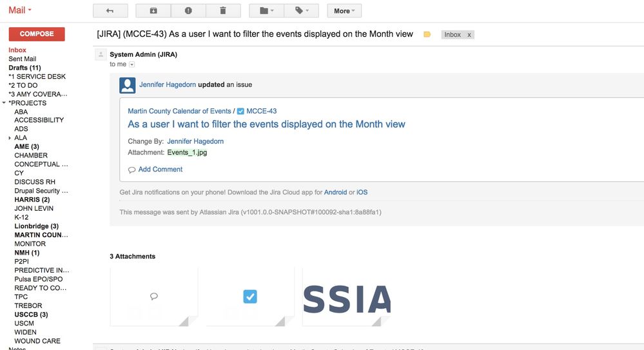
Task: Open the CHAMBER label
Action: tap(31, 155)
